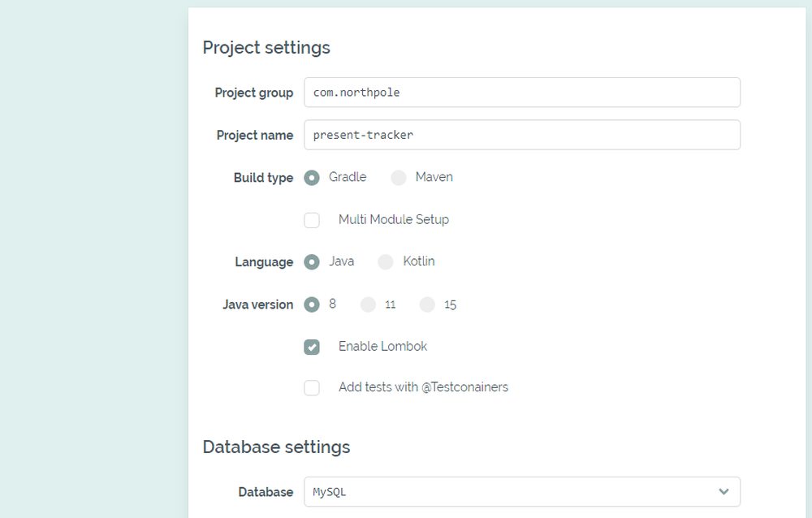
Task: Click the Project name input field
Action: (x=522, y=135)
